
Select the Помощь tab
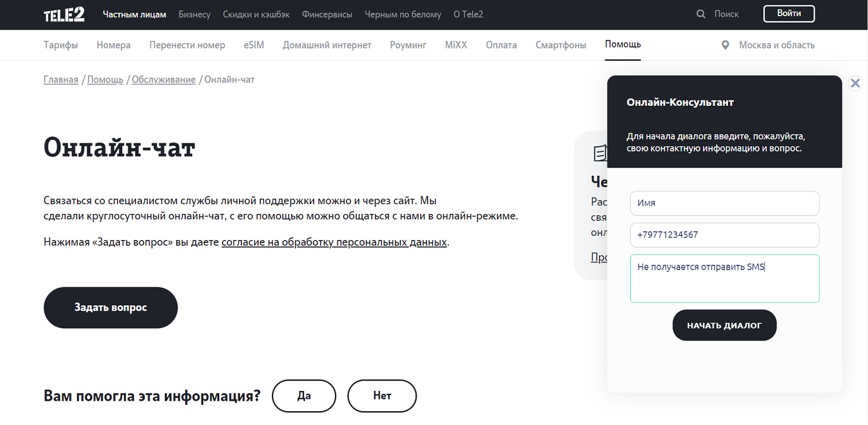pyautogui.click(x=623, y=45)
